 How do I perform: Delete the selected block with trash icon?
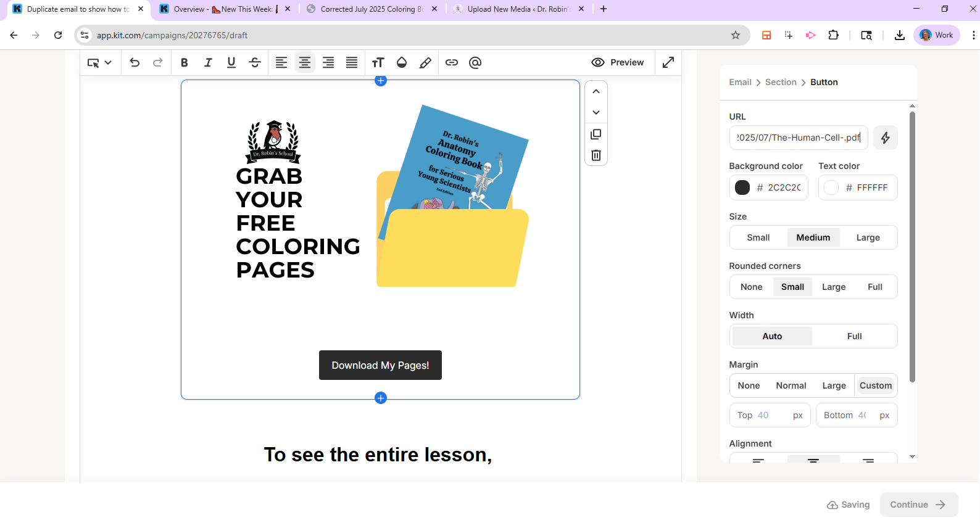(596, 155)
